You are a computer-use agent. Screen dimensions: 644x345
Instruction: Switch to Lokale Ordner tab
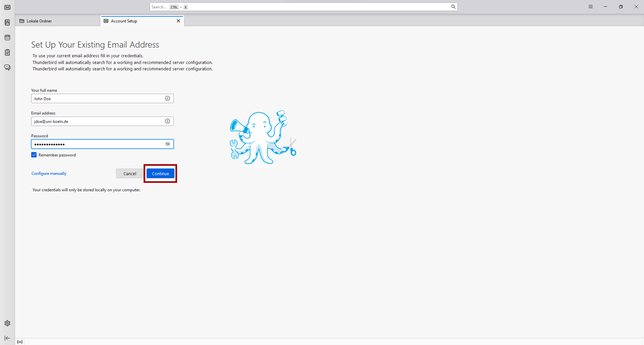click(57, 21)
